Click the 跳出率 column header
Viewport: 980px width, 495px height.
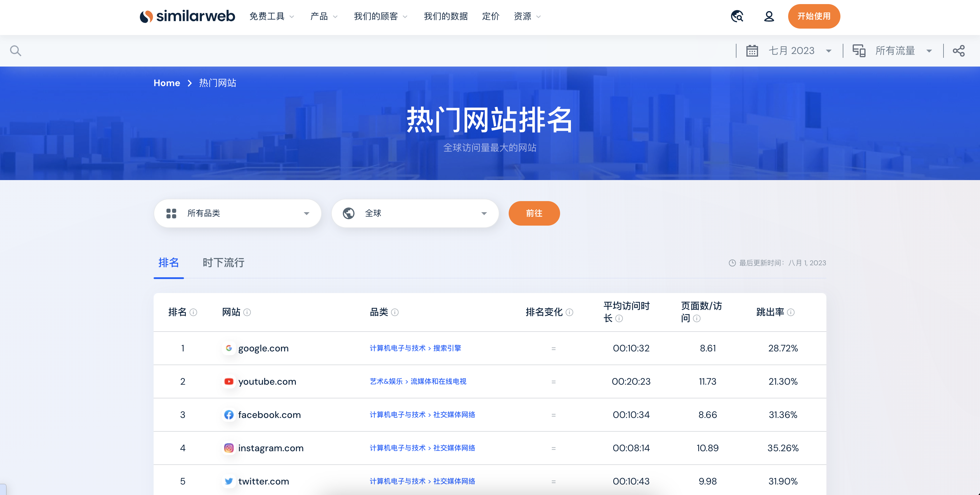pos(770,312)
